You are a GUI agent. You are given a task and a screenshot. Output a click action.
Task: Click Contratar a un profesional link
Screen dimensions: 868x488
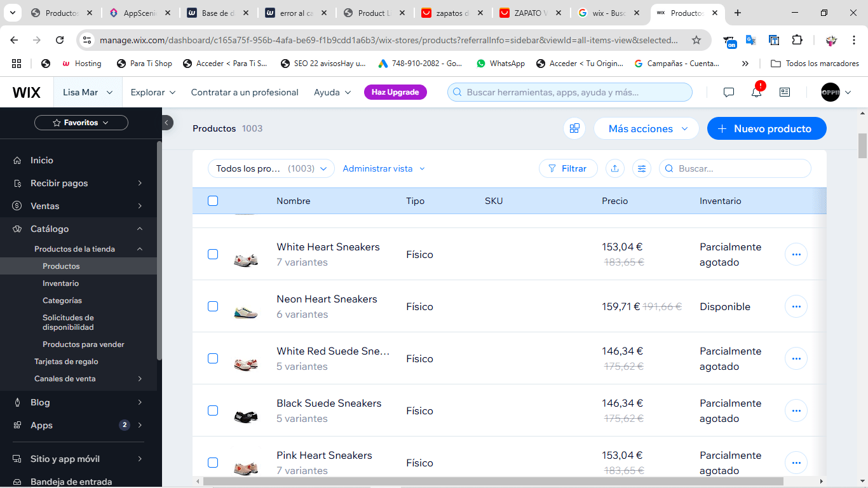[x=245, y=92]
